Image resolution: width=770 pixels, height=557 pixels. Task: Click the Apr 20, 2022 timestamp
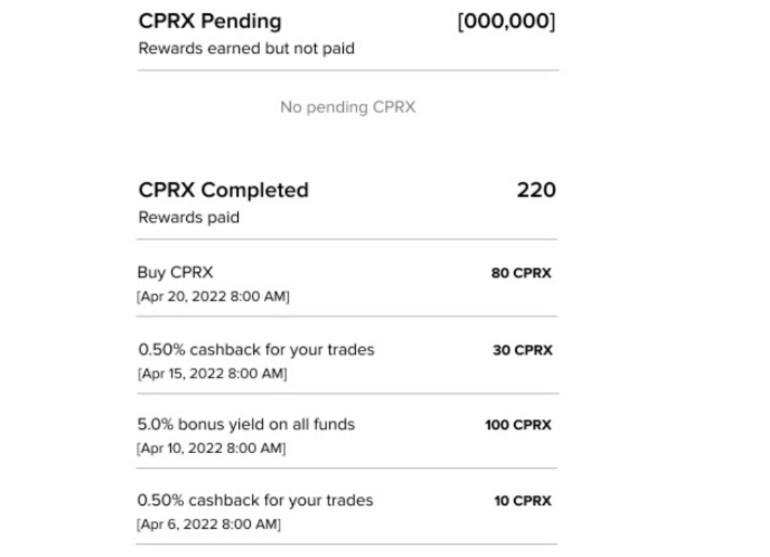[x=213, y=296]
